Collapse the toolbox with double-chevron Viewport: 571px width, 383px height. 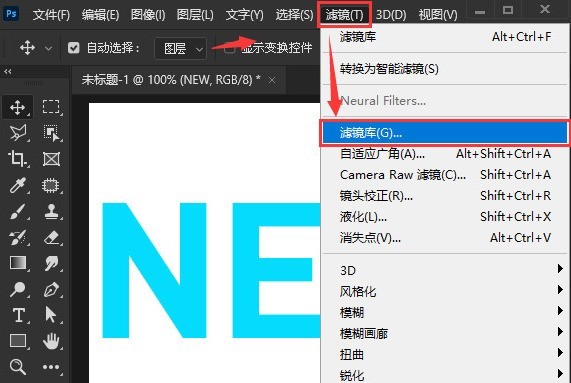(x=8, y=72)
